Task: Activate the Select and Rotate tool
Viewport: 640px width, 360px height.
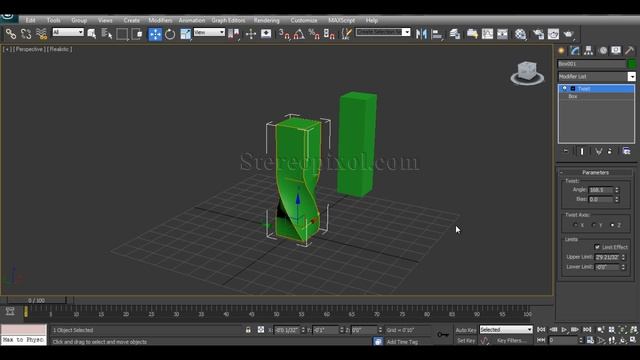Action: point(170,34)
